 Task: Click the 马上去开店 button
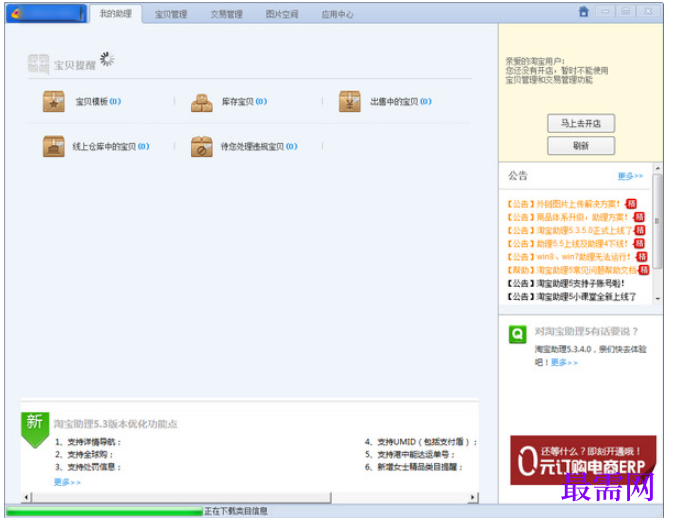pyautogui.click(x=581, y=123)
